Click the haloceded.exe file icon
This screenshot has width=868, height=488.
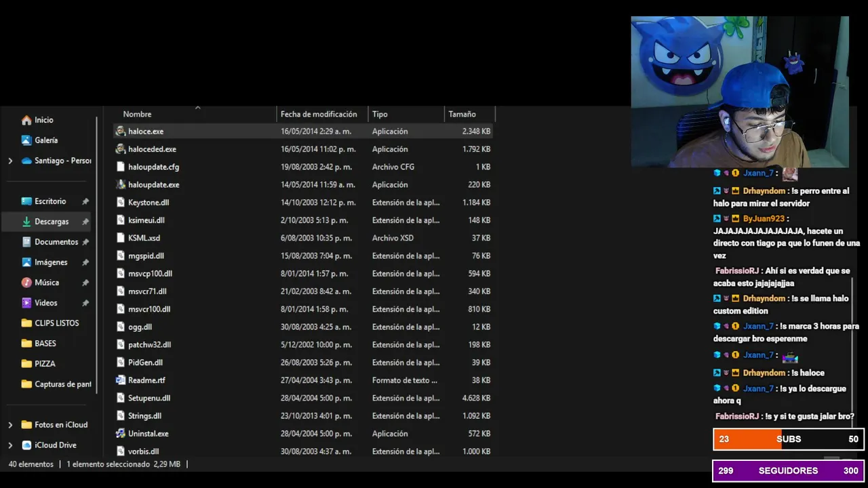(x=121, y=149)
